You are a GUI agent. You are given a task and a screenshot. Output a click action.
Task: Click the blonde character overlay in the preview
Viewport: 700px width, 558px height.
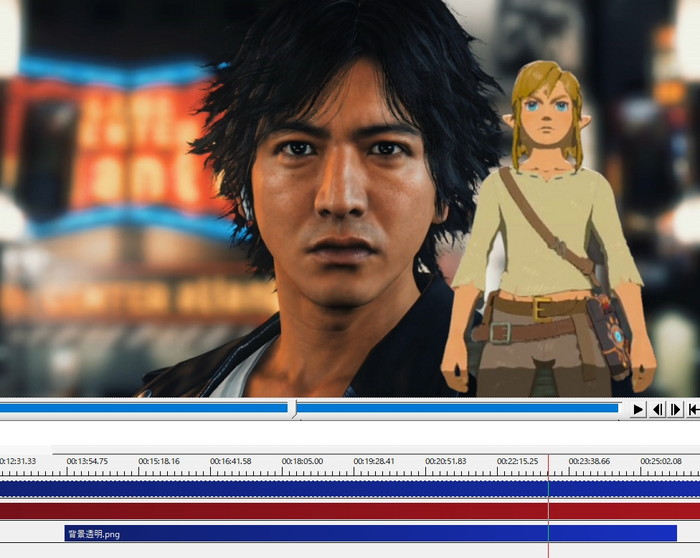[549, 229]
